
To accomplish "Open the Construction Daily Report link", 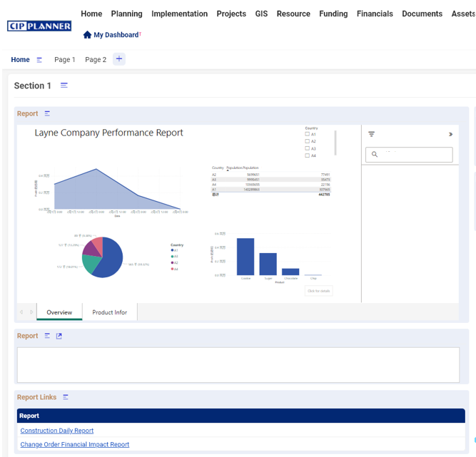I will click(56, 431).
